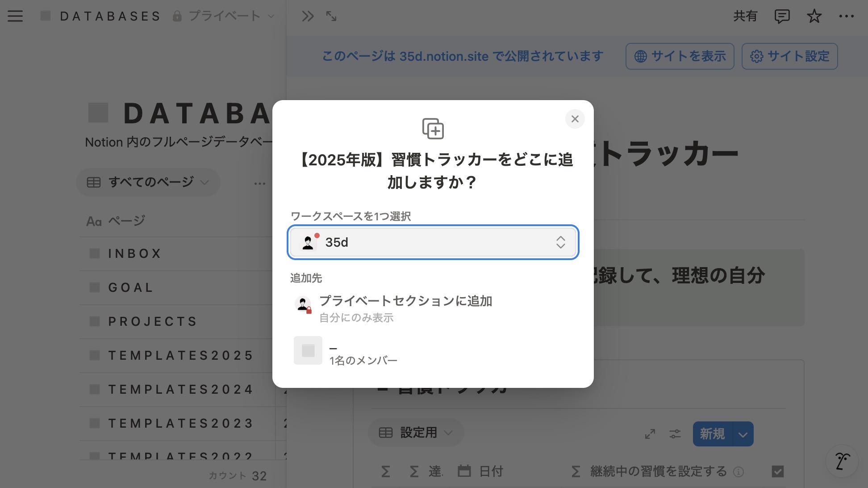Click the double-chevron open-as-page icon
Image resolution: width=868 pixels, height=488 pixels.
[x=308, y=17]
